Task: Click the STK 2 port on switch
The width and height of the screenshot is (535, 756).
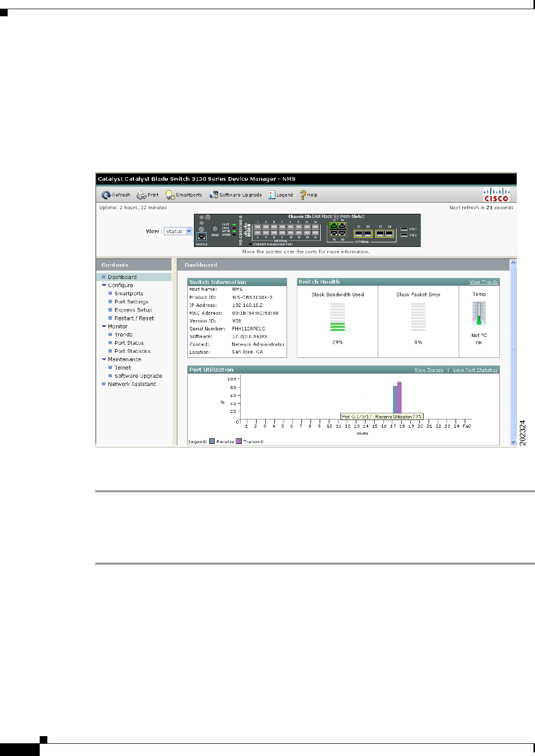Action: 404,235
